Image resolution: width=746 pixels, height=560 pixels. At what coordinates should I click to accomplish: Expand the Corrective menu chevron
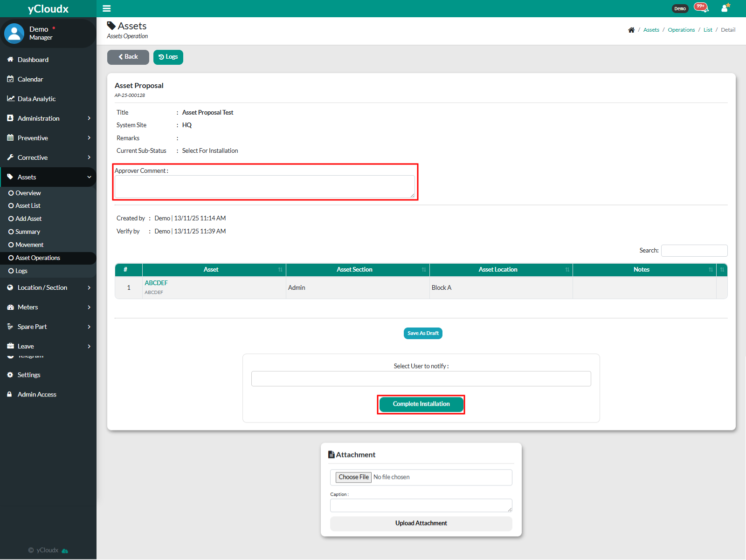click(x=89, y=157)
